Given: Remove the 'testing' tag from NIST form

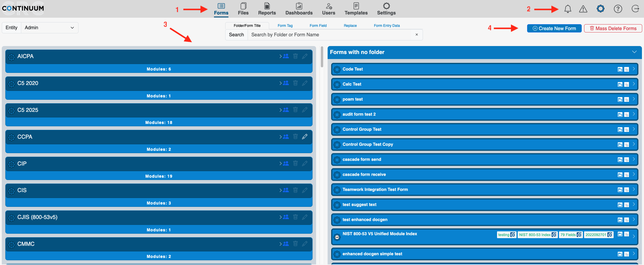Looking at the screenshot, I should tap(513, 235).
